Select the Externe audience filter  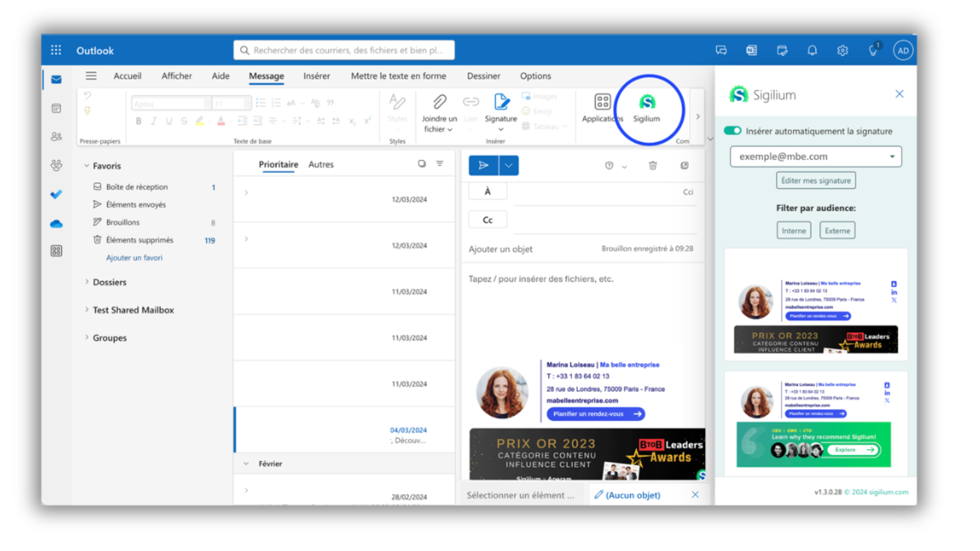837,231
